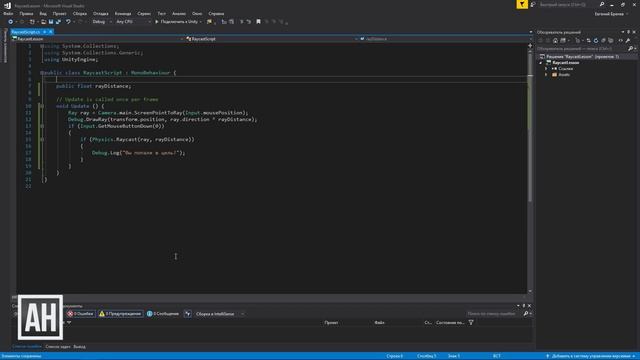Toggle the Сообщения messages filter
640x360 pixels.
tap(163, 314)
